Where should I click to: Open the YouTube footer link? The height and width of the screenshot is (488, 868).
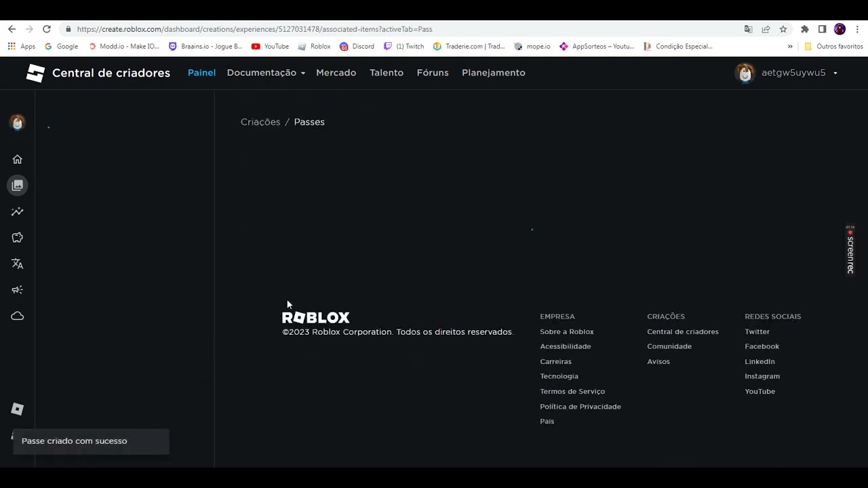click(x=759, y=391)
